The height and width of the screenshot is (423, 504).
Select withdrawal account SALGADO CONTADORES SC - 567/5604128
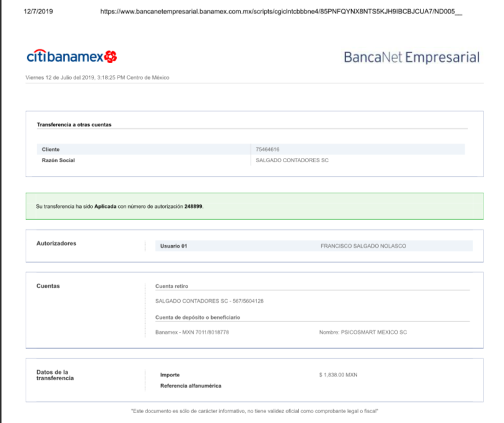click(x=209, y=301)
